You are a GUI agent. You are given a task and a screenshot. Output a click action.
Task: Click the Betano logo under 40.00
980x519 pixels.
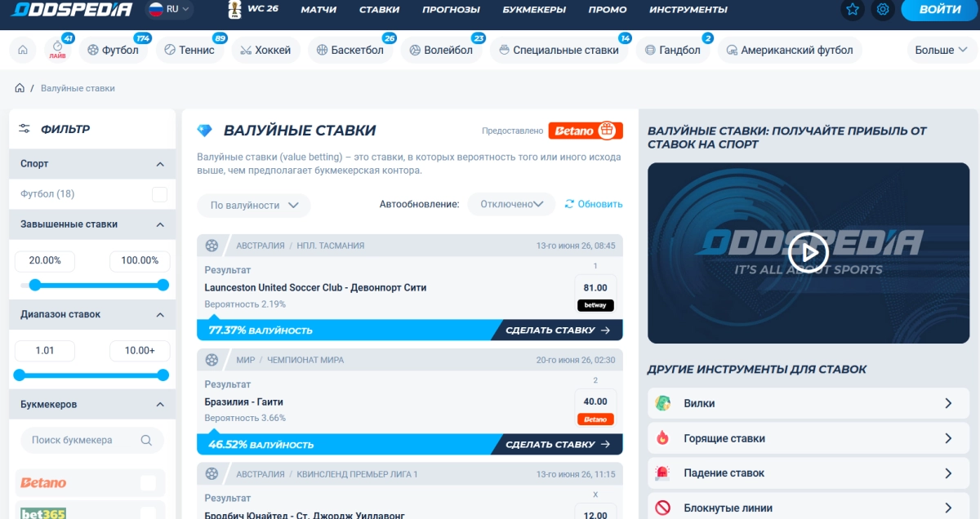(x=595, y=419)
